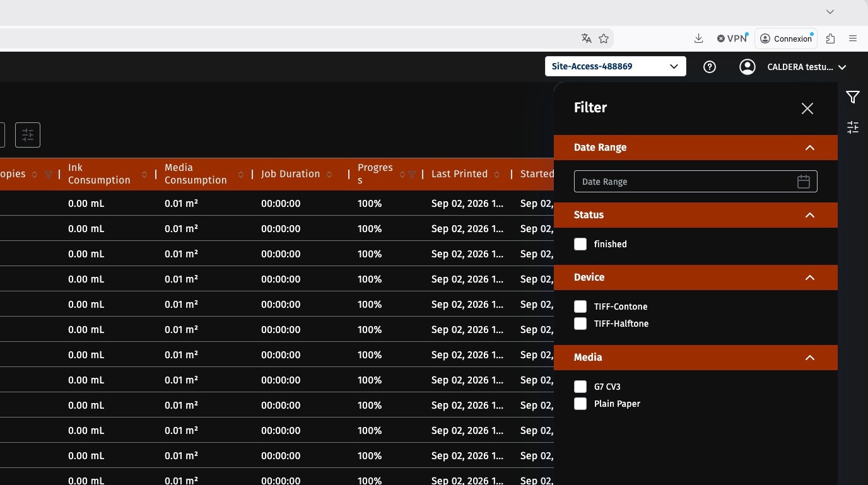Click the Ink Consumption column header text

click(x=99, y=174)
